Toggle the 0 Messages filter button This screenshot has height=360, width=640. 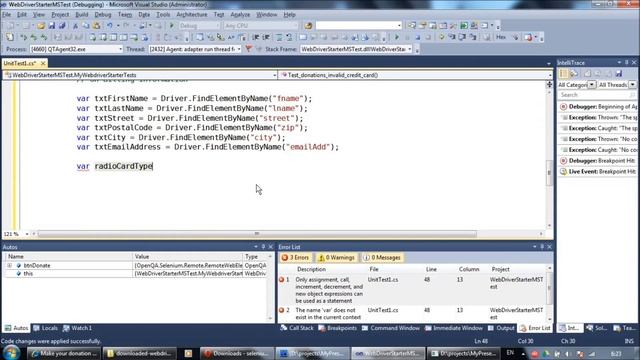tap(382, 258)
